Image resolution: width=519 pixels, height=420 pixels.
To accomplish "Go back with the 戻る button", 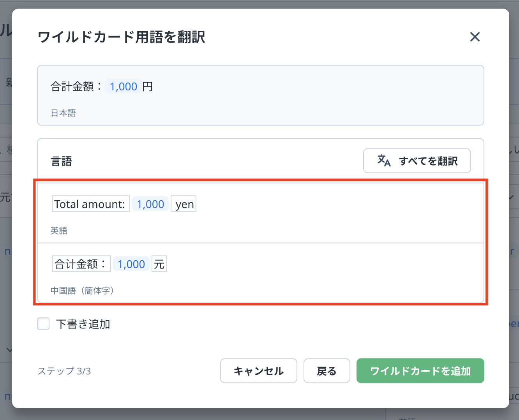I will point(327,371).
